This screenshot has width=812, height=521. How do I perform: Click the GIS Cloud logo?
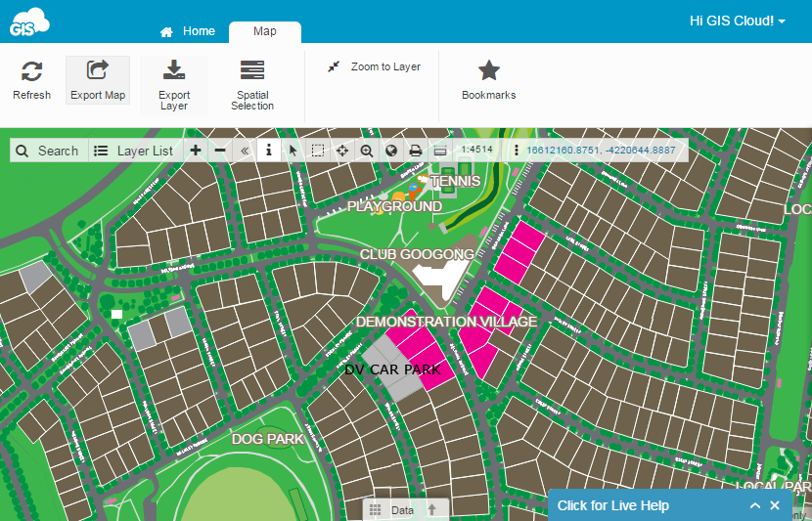click(x=29, y=22)
